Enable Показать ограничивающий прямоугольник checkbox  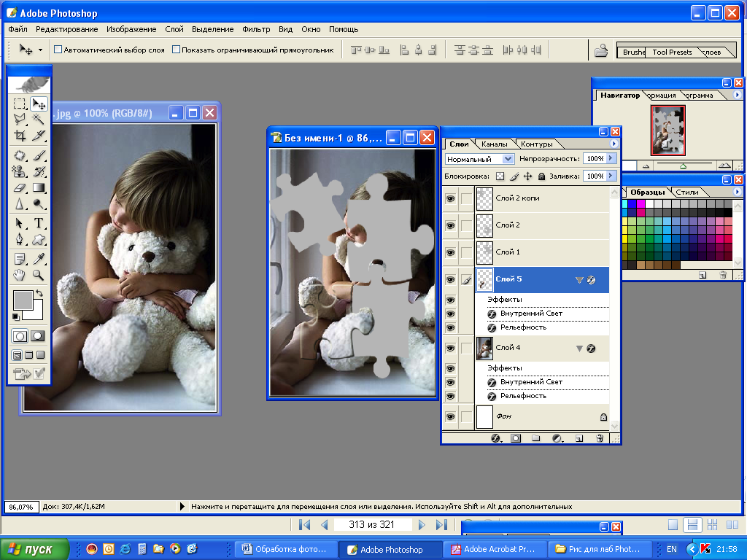click(176, 50)
